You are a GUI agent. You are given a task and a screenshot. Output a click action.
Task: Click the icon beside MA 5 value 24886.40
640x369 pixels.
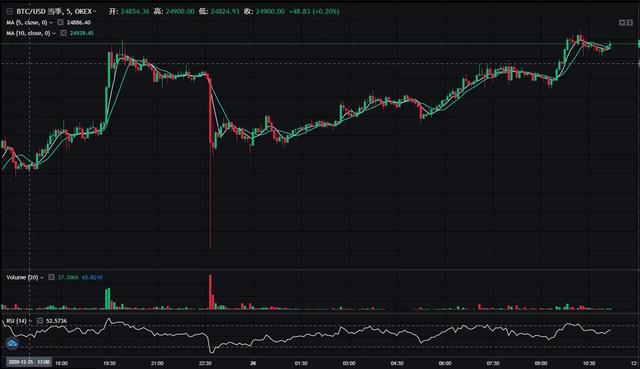60,22
